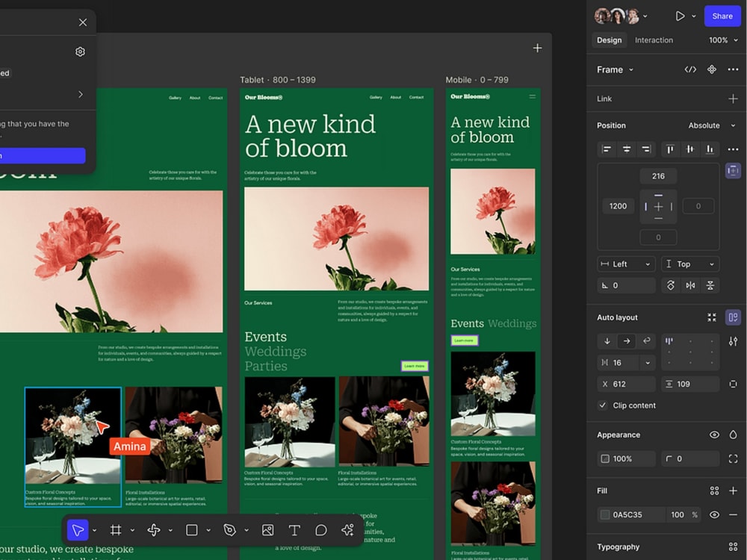Viewport: 747px width, 560px height.
Task: Select the Comment tool
Action: tap(321, 530)
